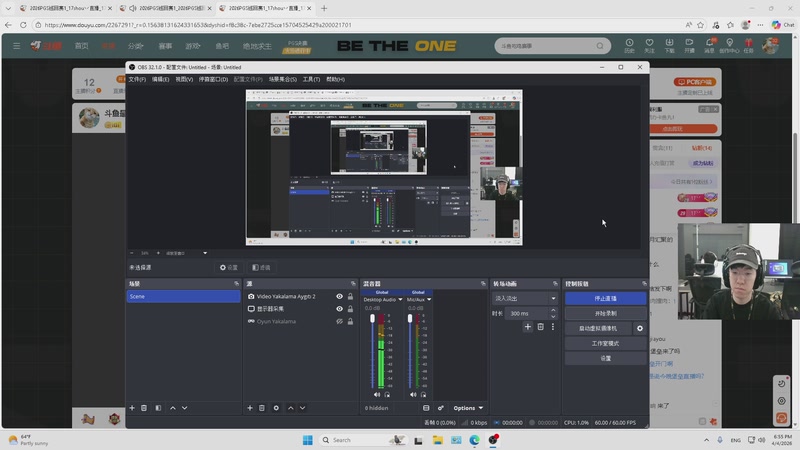The width and height of the screenshot is (800, 450).
Task: Open source properties gear icon
Action: coord(276,408)
